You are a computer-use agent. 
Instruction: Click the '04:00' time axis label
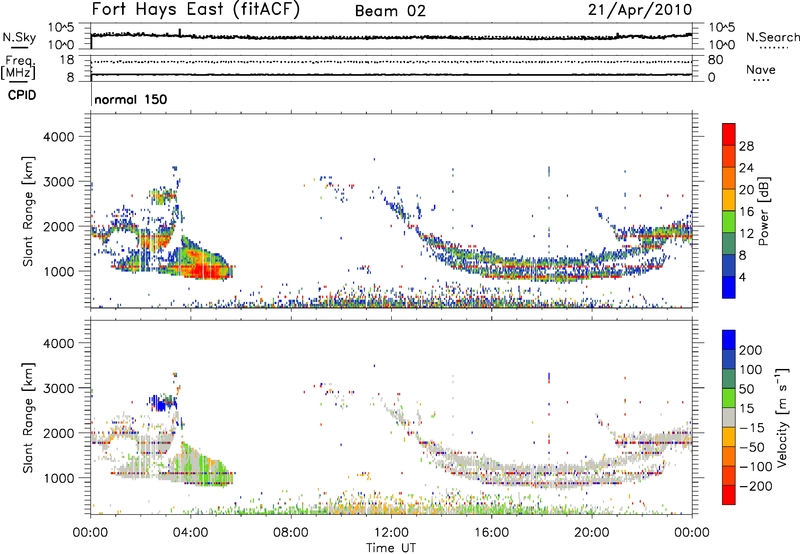point(191,533)
